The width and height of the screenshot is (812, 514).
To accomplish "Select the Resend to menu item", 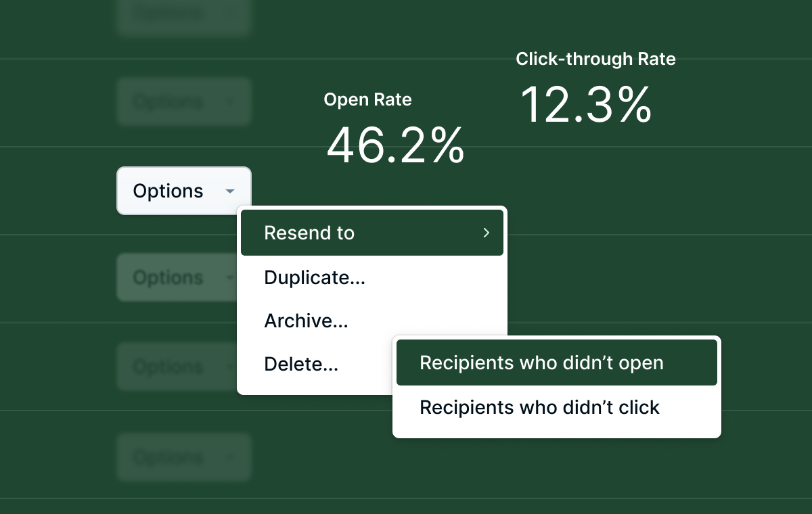I will coord(372,233).
